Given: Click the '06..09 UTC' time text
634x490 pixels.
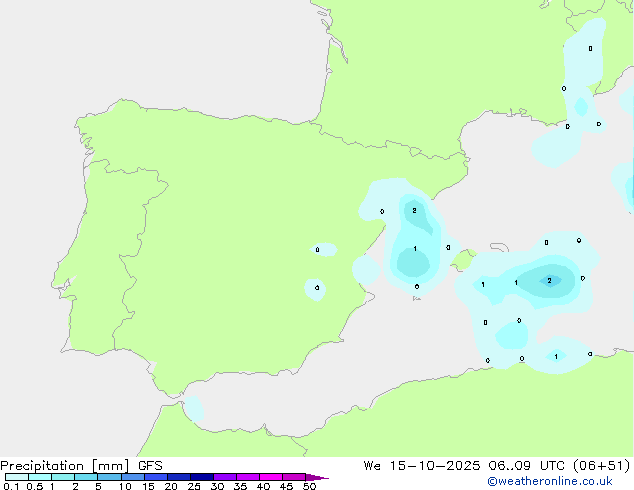Looking at the screenshot, I should click(528, 466).
